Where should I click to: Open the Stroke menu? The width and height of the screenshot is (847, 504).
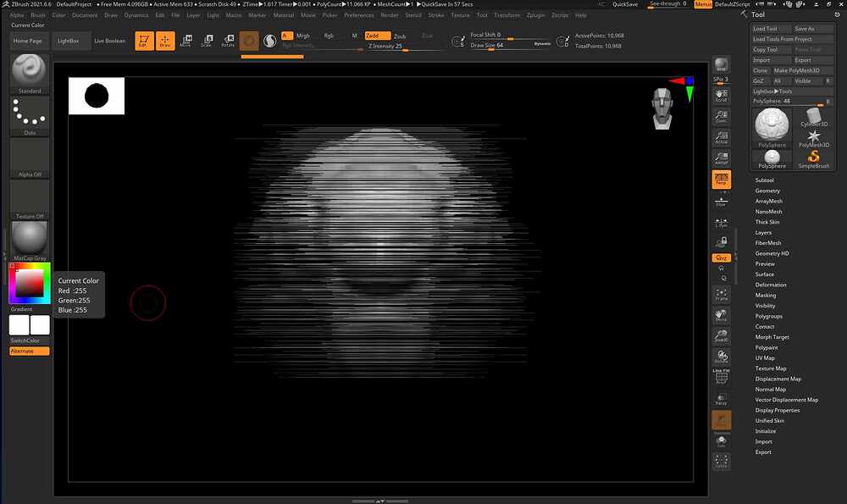(x=436, y=15)
